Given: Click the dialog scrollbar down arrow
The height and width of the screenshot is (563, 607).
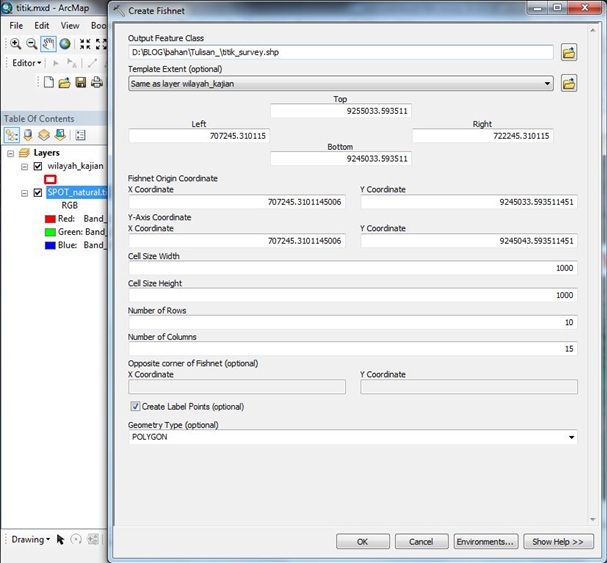Looking at the screenshot, I should (592, 520).
